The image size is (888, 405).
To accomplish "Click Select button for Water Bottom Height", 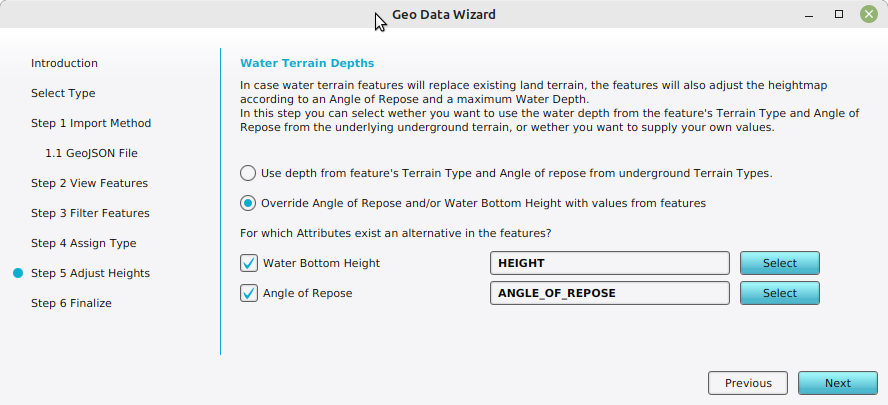I will click(x=779, y=263).
